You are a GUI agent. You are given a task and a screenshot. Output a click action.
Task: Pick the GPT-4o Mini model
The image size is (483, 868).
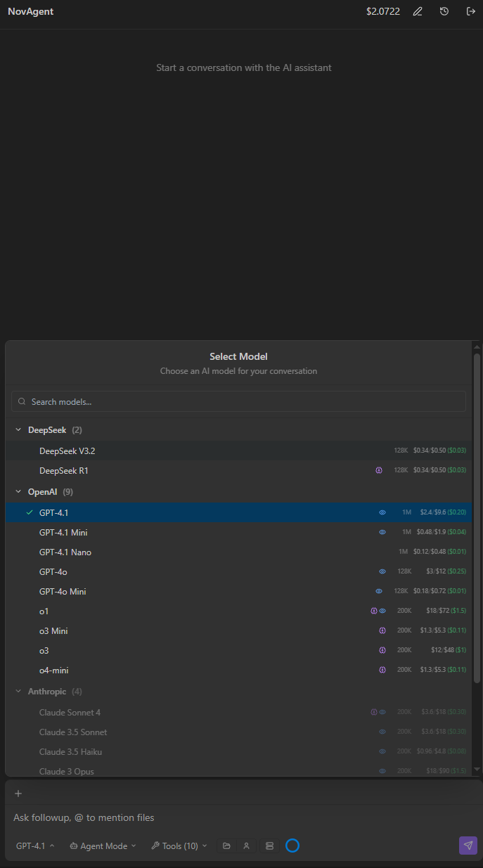tap(239, 591)
